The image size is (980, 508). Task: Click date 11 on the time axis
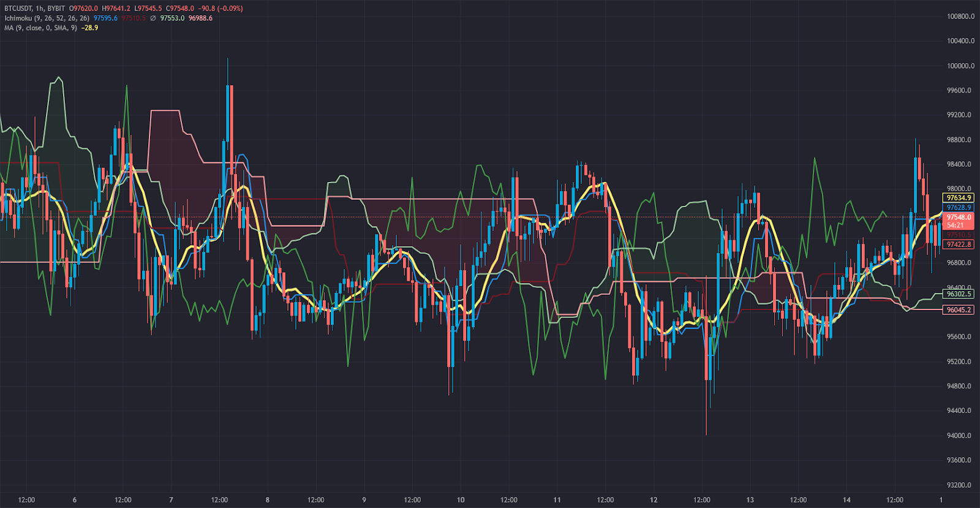557,500
